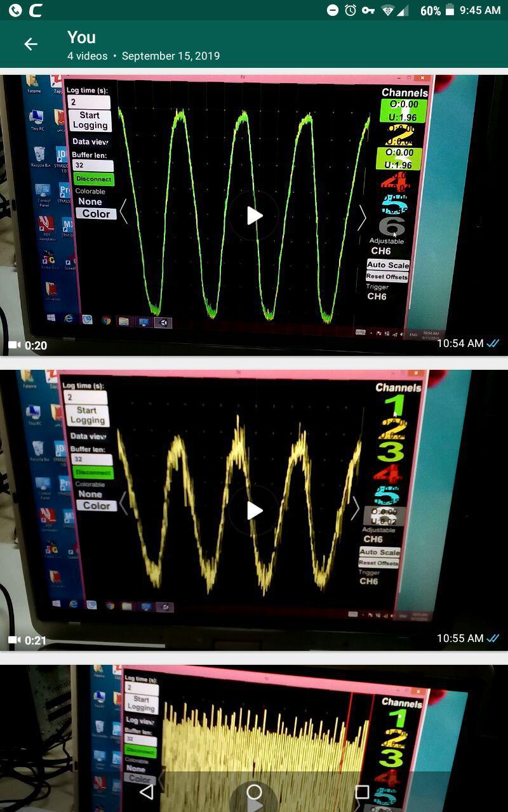This screenshot has height=812, width=508.
Task: Open the video thumbnail sent at 10:55 AM
Action: [254, 511]
